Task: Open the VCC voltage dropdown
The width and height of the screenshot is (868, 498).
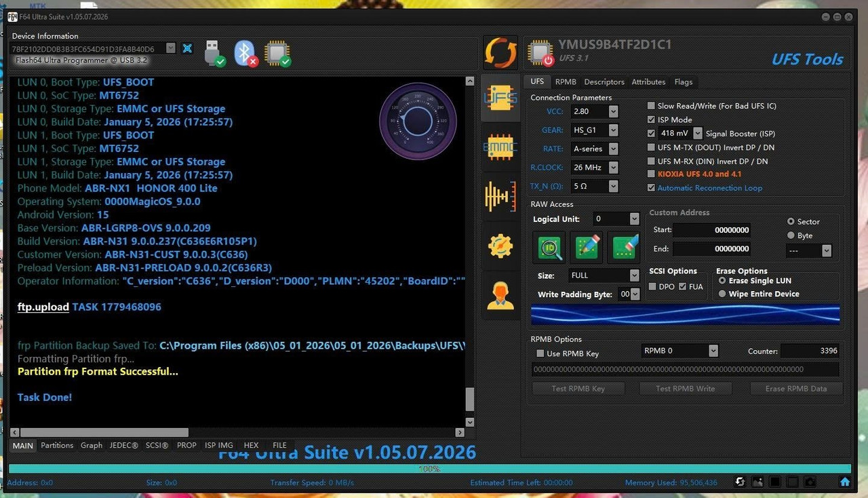Action: (613, 111)
